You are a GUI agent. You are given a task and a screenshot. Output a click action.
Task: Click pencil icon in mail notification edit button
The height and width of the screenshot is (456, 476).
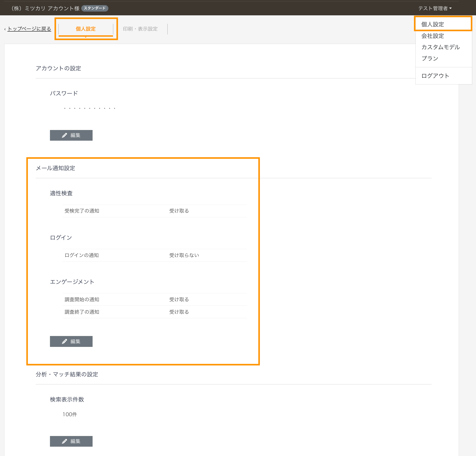coord(64,342)
